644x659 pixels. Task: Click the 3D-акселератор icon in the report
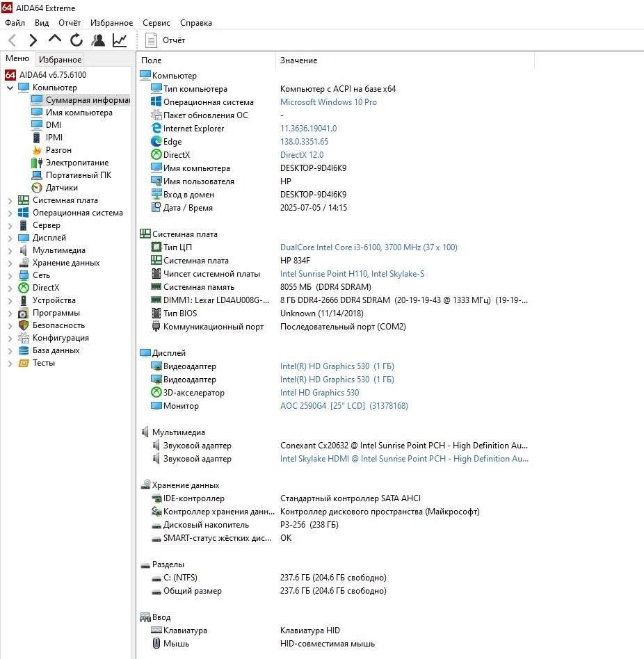[156, 392]
